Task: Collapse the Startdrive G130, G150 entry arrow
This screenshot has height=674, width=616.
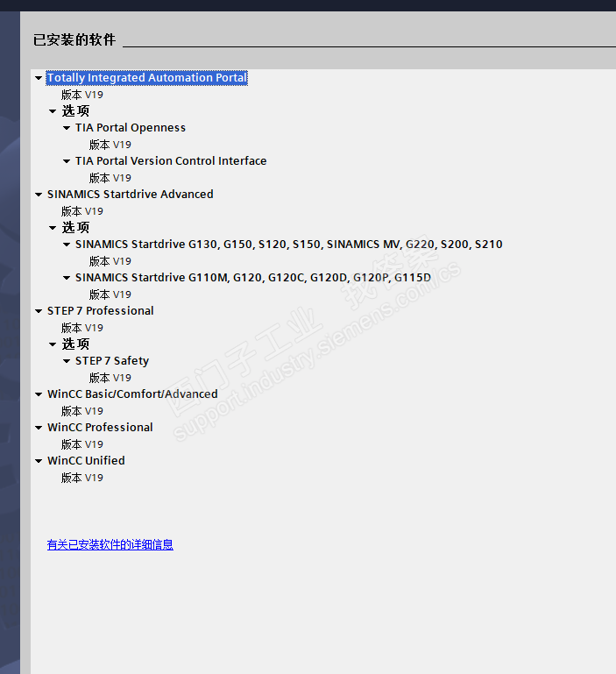Action: pyautogui.click(x=67, y=245)
